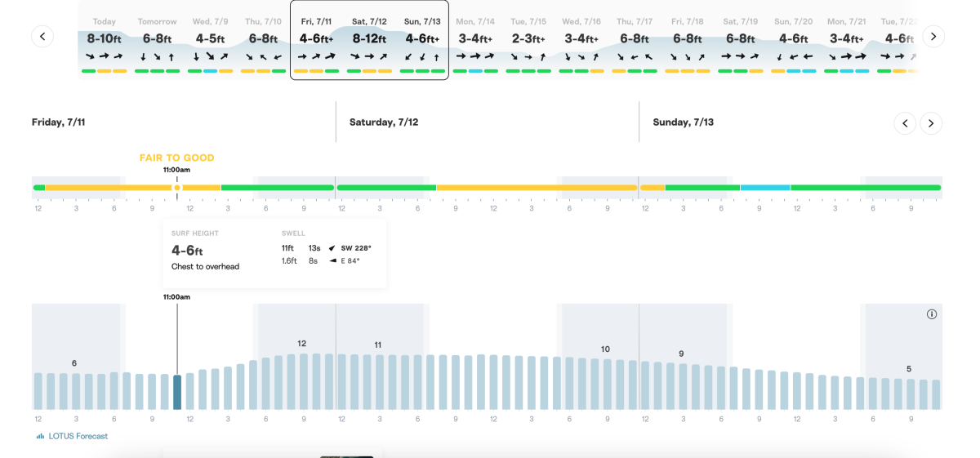Click the highlighted 11:00am surf height bar
Viewport: 980px width, 458px height.
[177, 392]
